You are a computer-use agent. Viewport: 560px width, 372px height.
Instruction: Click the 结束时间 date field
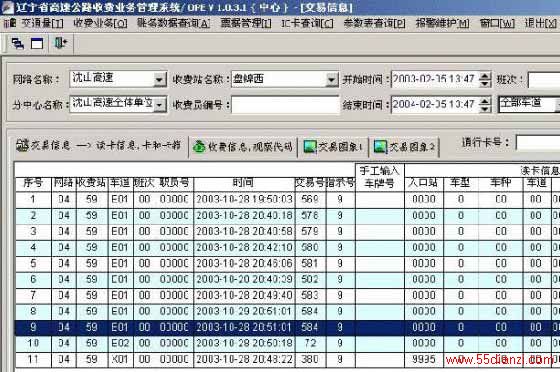click(x=435, y=105)
